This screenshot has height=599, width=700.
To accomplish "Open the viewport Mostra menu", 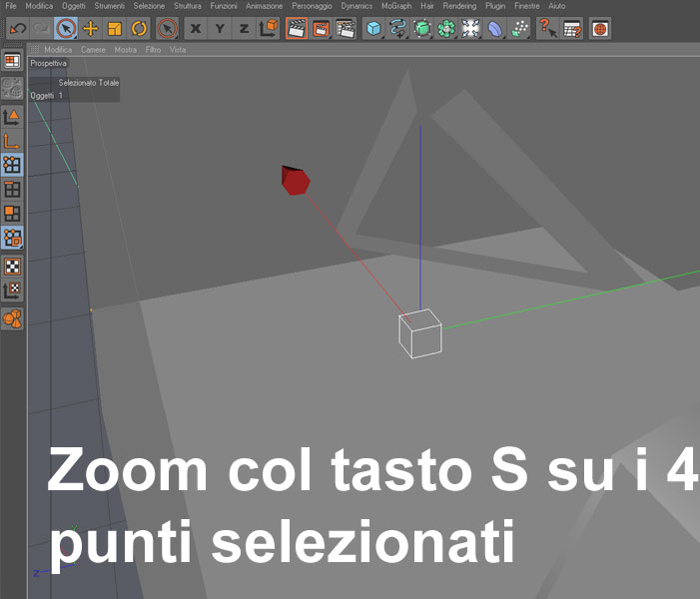I will pos(126,50).
